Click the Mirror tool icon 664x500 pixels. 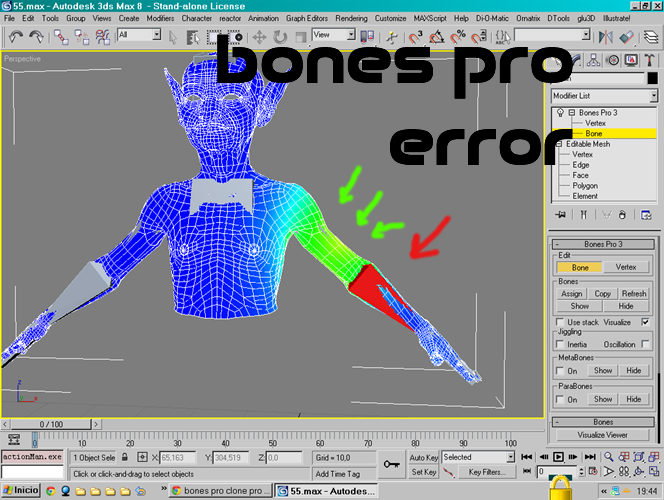click(606, 37)
